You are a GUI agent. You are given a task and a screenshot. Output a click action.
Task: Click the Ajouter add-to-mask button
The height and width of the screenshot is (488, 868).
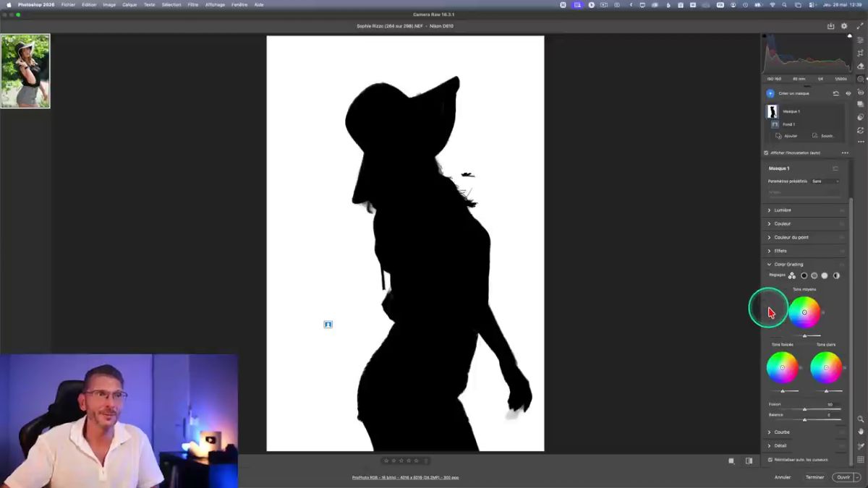786,136
